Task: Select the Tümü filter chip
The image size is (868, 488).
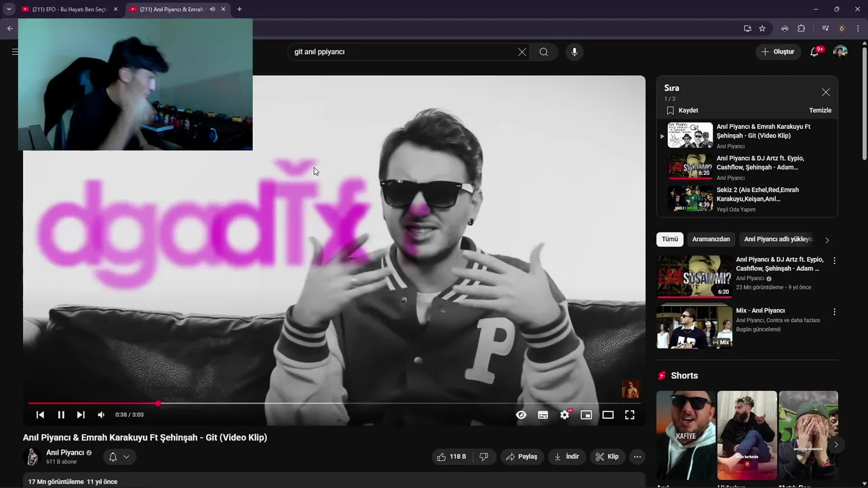Action: [670, 239]
